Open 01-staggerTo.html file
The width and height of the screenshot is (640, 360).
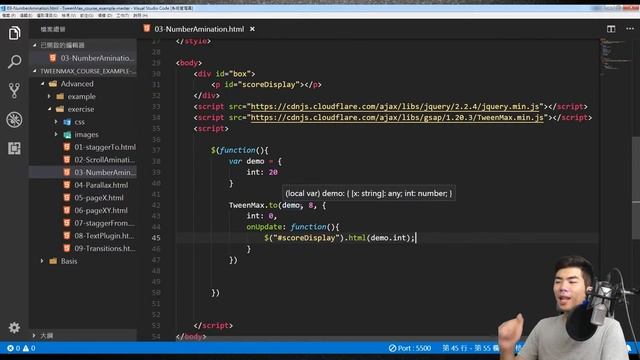[105, 147]
